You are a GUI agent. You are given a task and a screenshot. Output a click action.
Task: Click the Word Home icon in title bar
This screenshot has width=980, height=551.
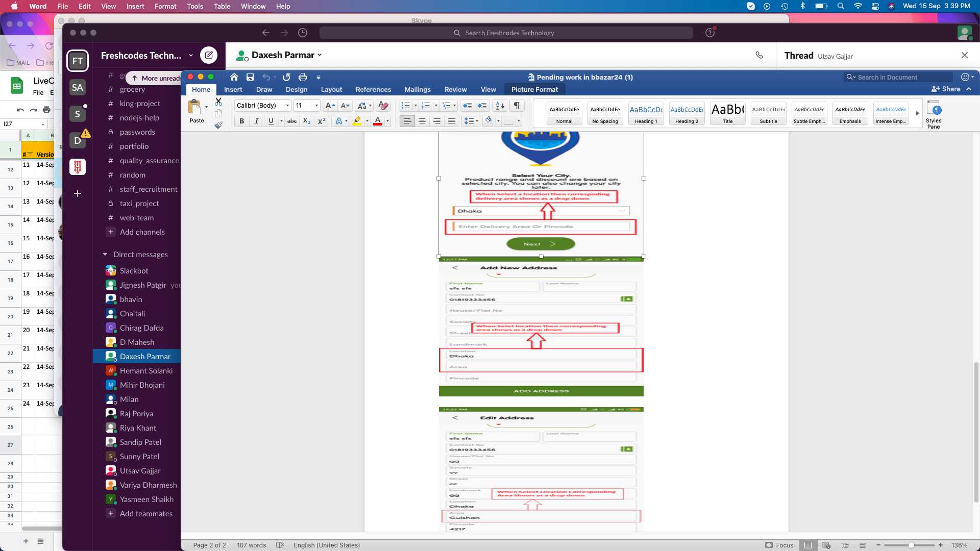point(234,77)
